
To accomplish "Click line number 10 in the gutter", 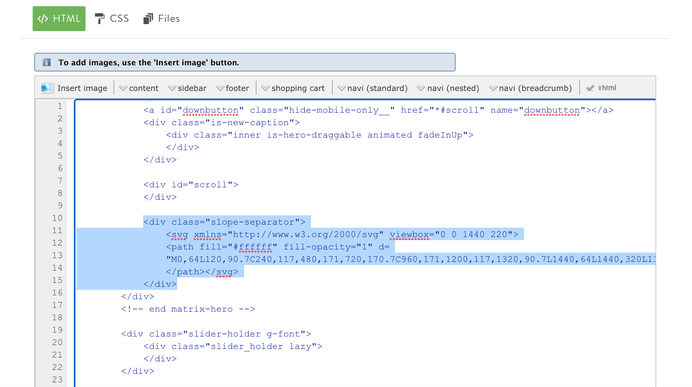I will pos(57,218).
